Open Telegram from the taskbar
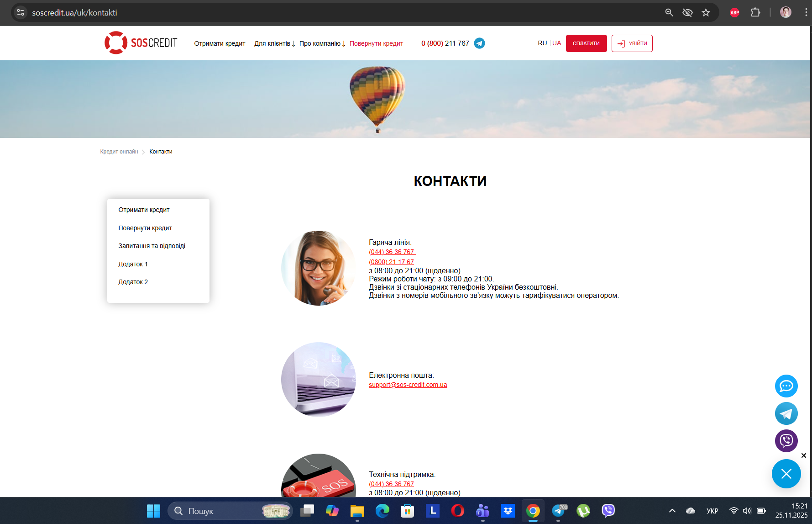 coord(559,511)
